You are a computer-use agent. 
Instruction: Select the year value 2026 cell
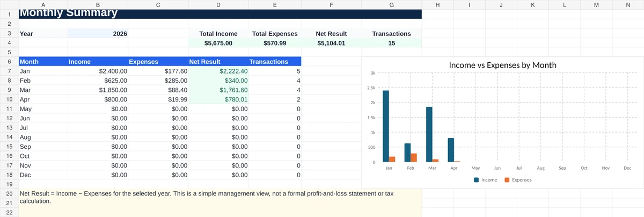click(x=98, y=33)
